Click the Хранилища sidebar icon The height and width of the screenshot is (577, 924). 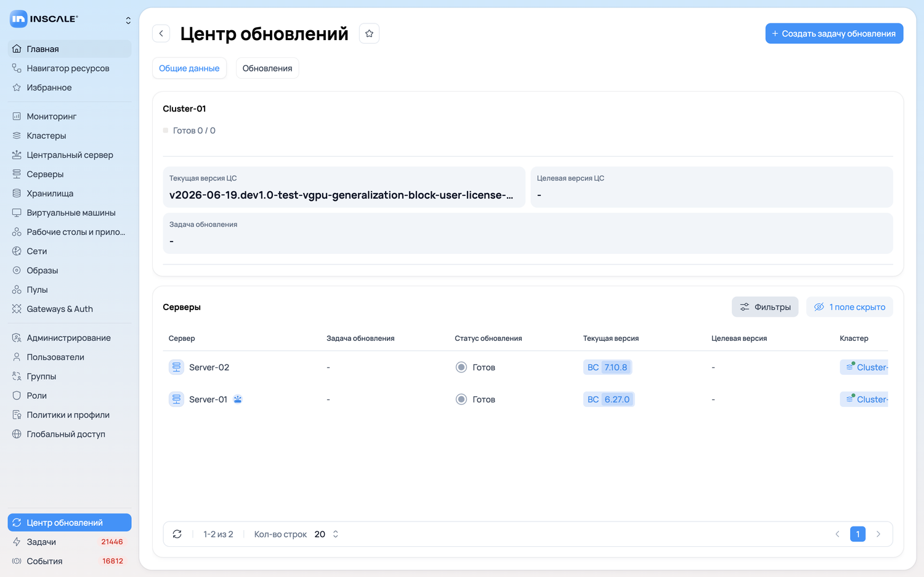coord(17,193)
